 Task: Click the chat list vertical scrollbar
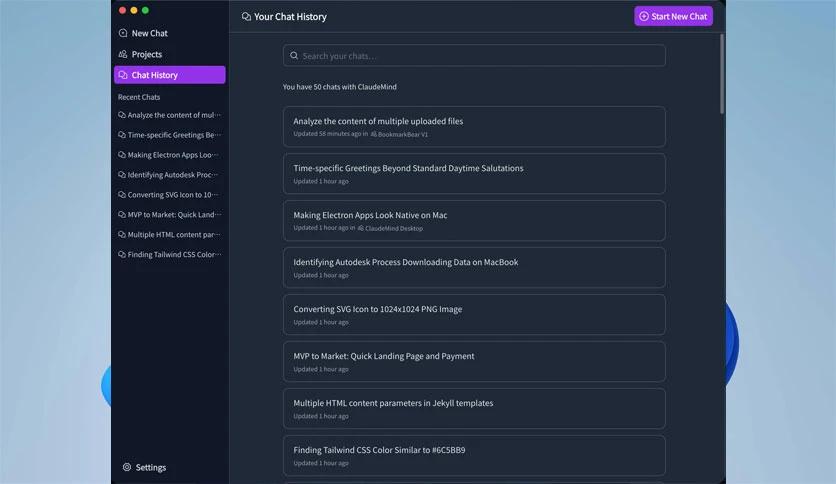722,74
